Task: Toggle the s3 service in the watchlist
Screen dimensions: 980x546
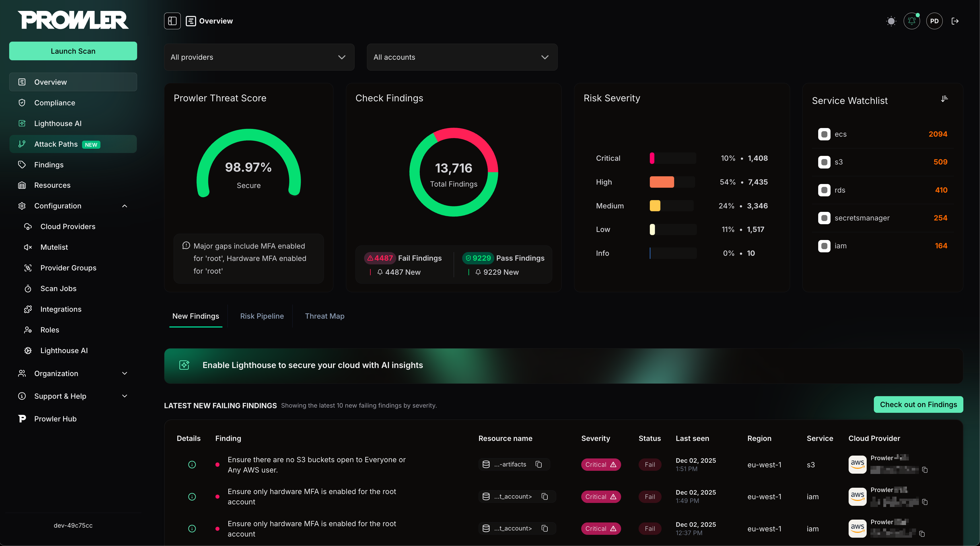Action: point(824,162)
